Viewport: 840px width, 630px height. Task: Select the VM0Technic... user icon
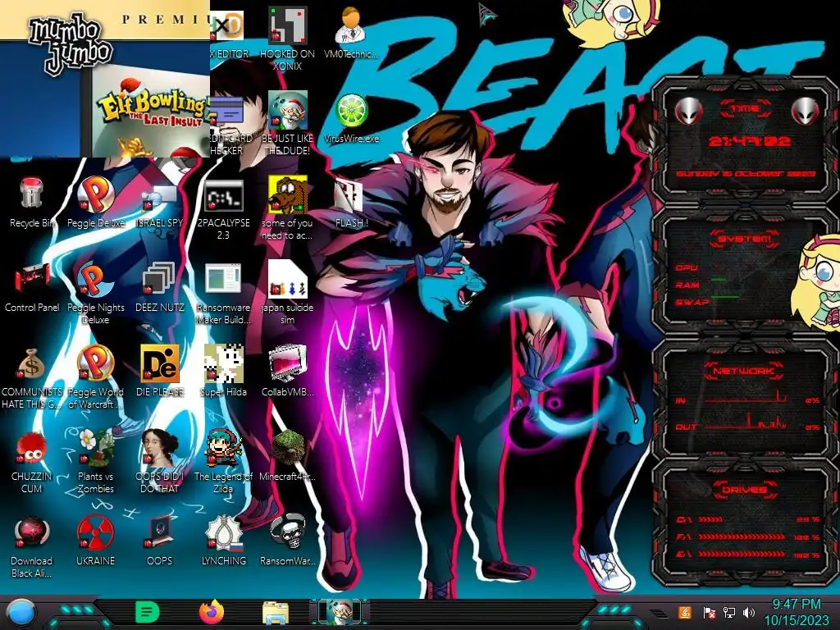(x=351, y=33)
